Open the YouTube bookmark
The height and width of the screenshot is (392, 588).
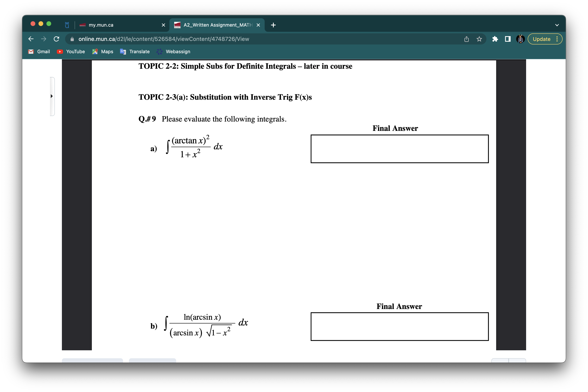(71, 51)
